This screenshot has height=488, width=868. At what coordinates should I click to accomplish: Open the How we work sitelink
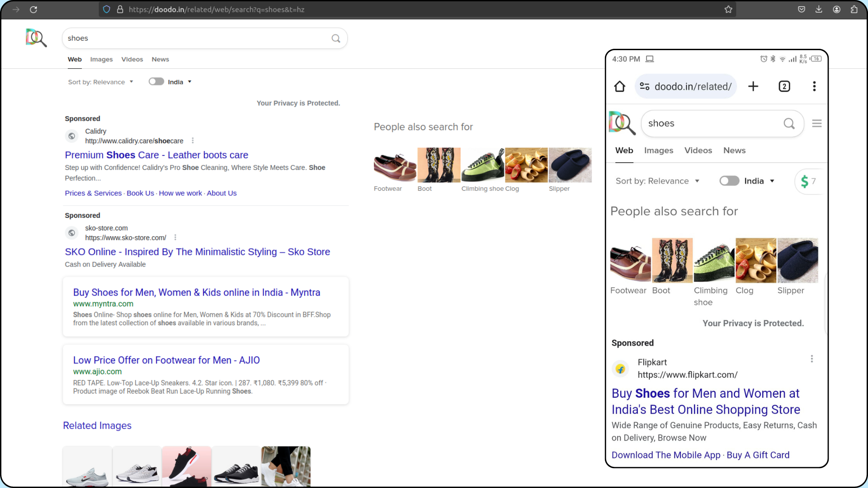pos(180,193)
